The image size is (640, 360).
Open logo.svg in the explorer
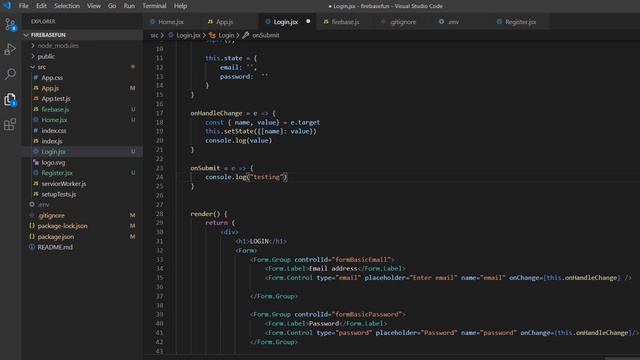coord(82,162)
